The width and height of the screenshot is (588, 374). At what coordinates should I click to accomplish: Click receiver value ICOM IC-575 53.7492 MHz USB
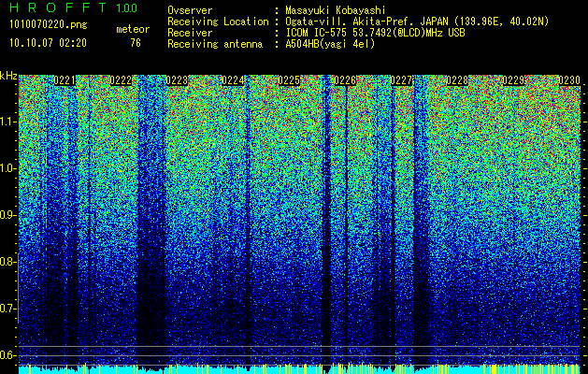tap(375, 33)
